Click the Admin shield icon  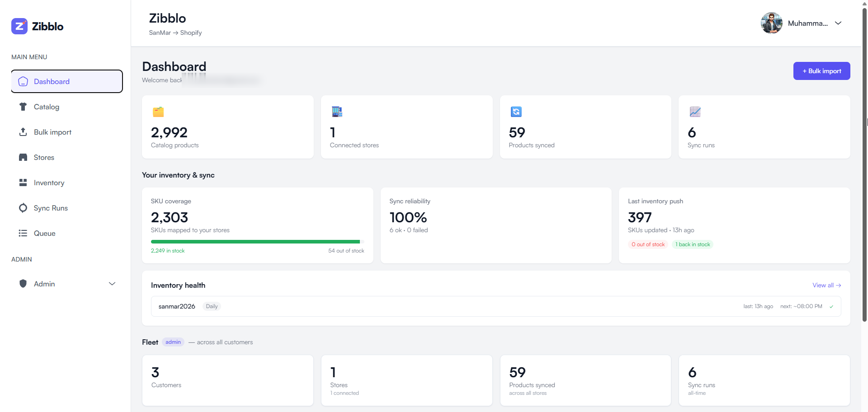[x=23, y=284]
